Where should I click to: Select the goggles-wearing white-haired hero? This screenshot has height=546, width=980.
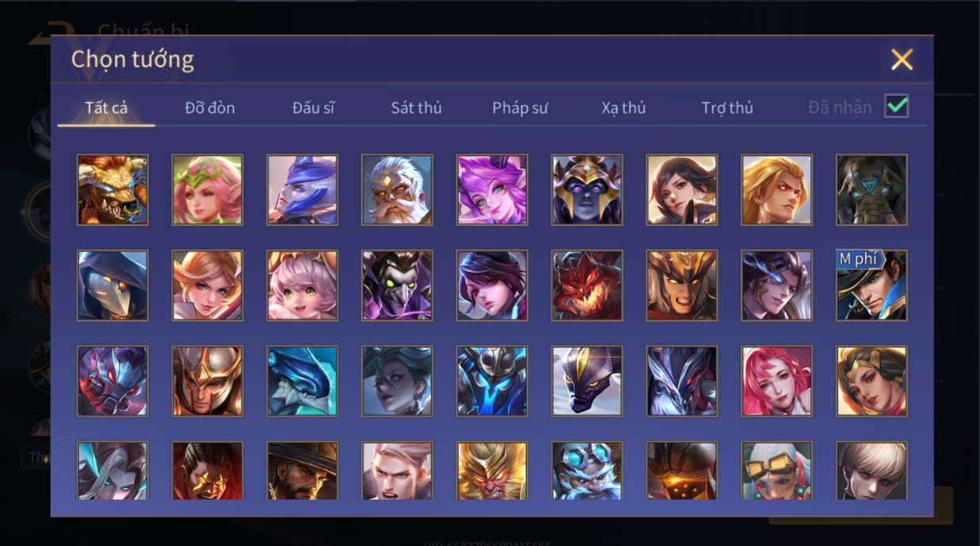[776, 471]
